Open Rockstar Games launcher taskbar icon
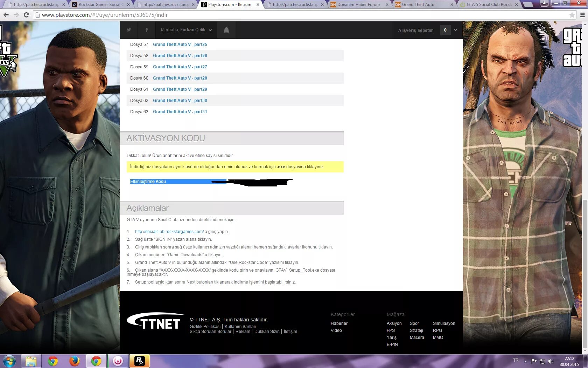588x368 pixels. click(x=140, y=361)
